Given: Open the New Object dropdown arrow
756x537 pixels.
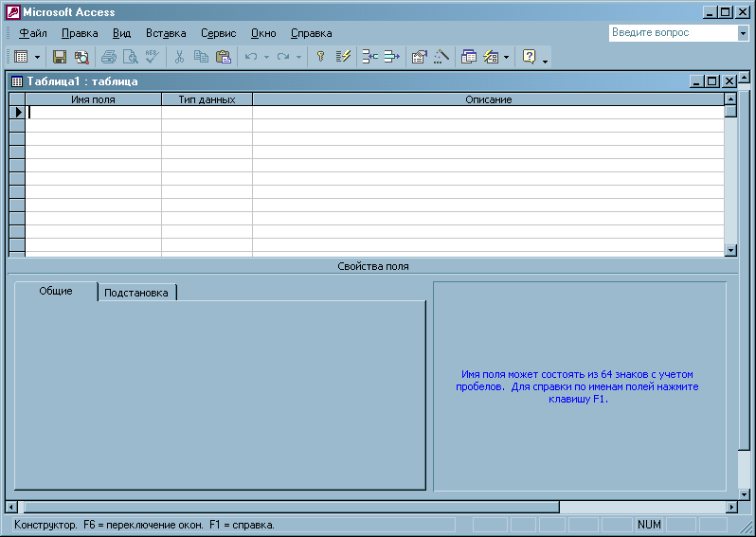Looking at the screenshot, I should (x=506, y=58).
